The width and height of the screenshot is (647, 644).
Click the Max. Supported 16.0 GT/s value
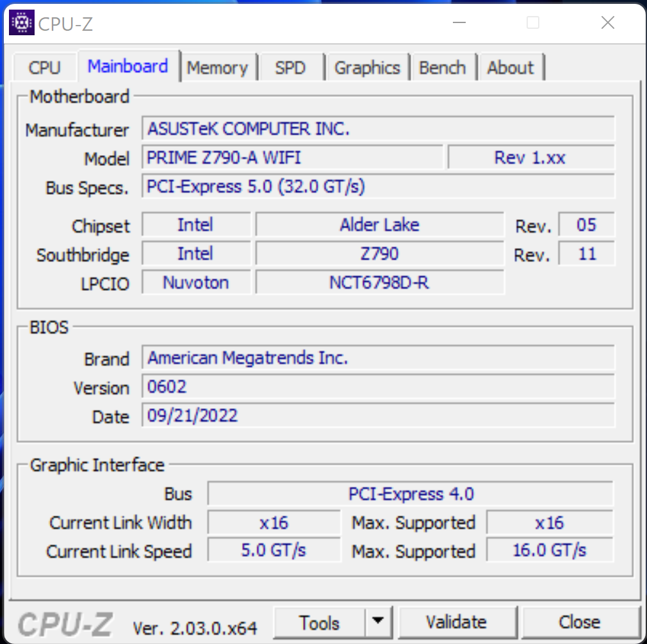pyautogui.click(x=550, y=550)
